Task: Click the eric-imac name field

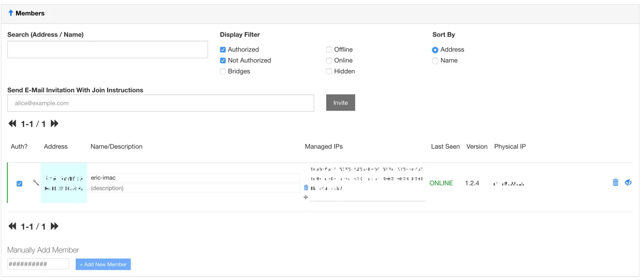Action: click(x=195, y=178)
